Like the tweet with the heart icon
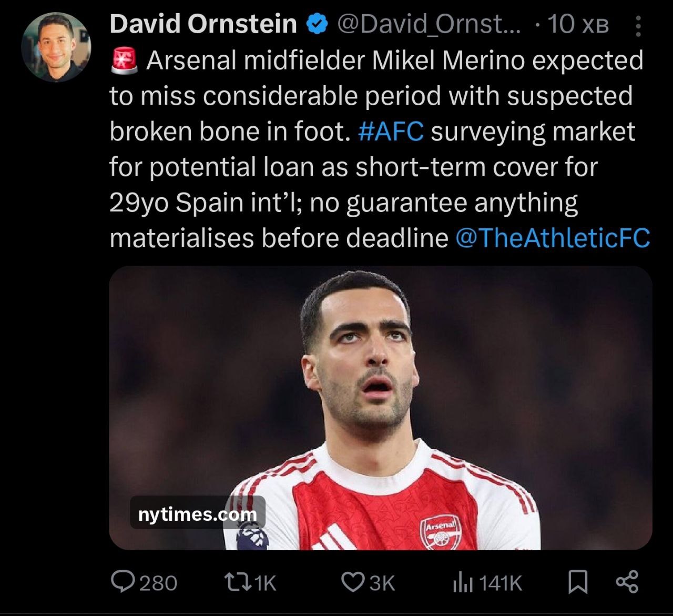The width and height of the screenshot is (673, 616). tap(352, 582)
